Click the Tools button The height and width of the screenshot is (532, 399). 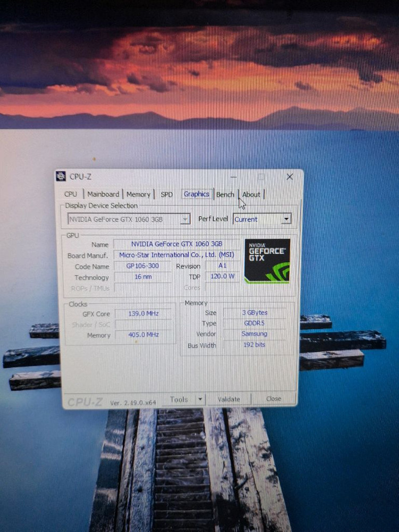[x=179, y=400]
